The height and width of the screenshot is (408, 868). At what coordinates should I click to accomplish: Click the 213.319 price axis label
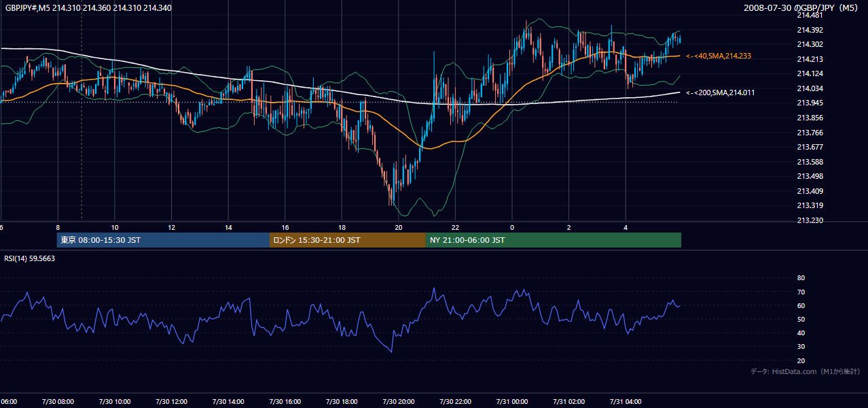click(x=810, y=205)
